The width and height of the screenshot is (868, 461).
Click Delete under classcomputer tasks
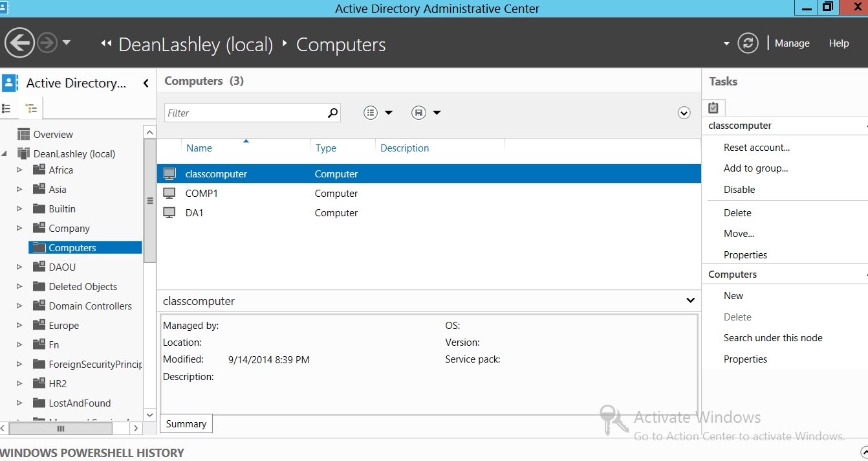tap(737, 212)
